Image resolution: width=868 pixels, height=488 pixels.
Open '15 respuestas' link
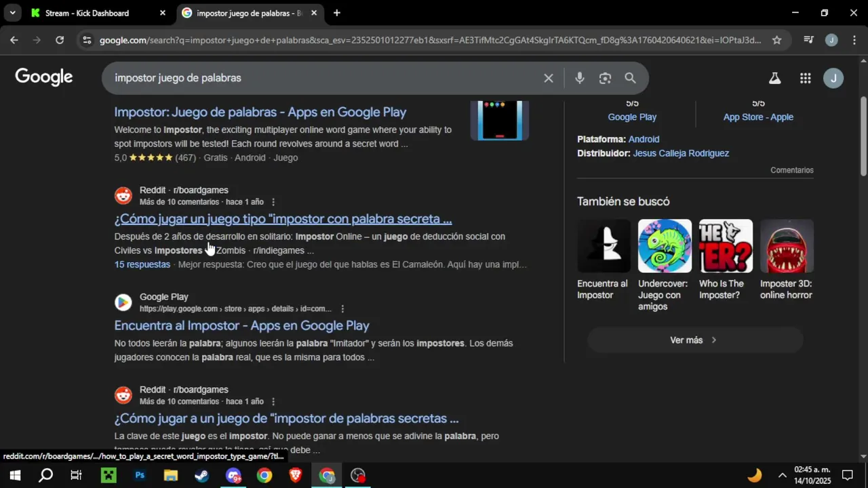tap(142, 264)
